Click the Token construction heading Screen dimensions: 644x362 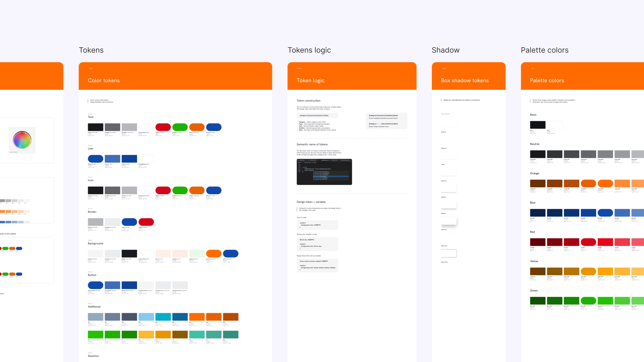308,101
